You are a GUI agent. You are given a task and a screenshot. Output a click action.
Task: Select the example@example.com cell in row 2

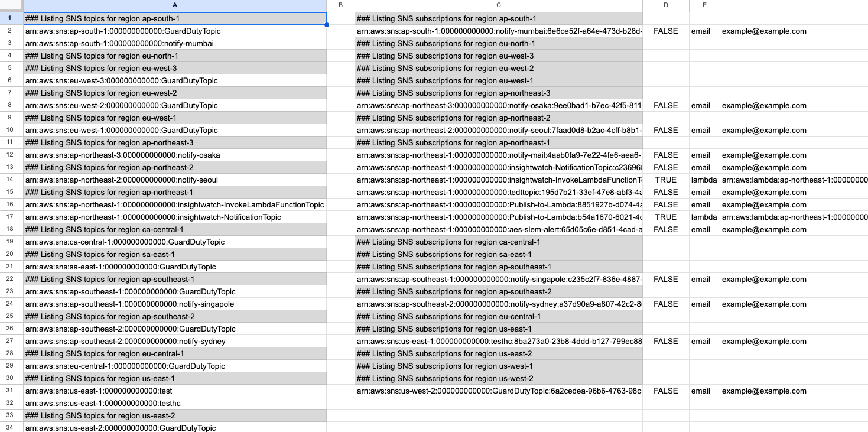793,31
